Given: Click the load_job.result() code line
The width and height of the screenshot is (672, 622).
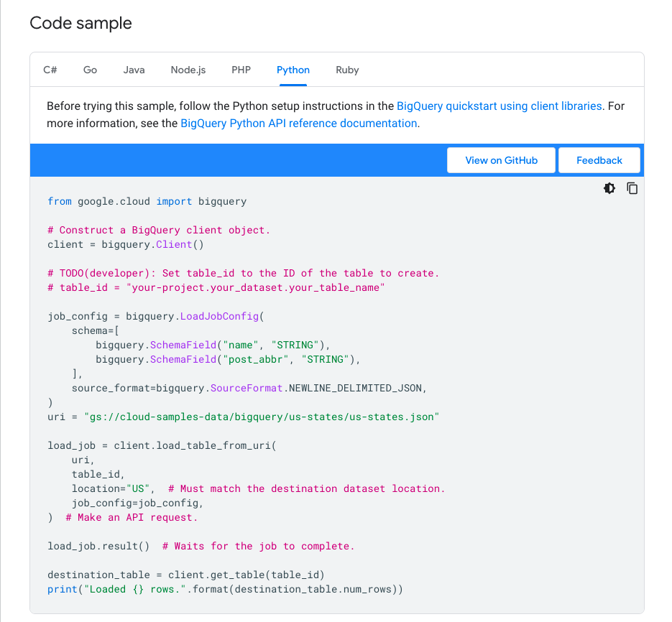Looking at the screenshot, I should tap(98, 546).
